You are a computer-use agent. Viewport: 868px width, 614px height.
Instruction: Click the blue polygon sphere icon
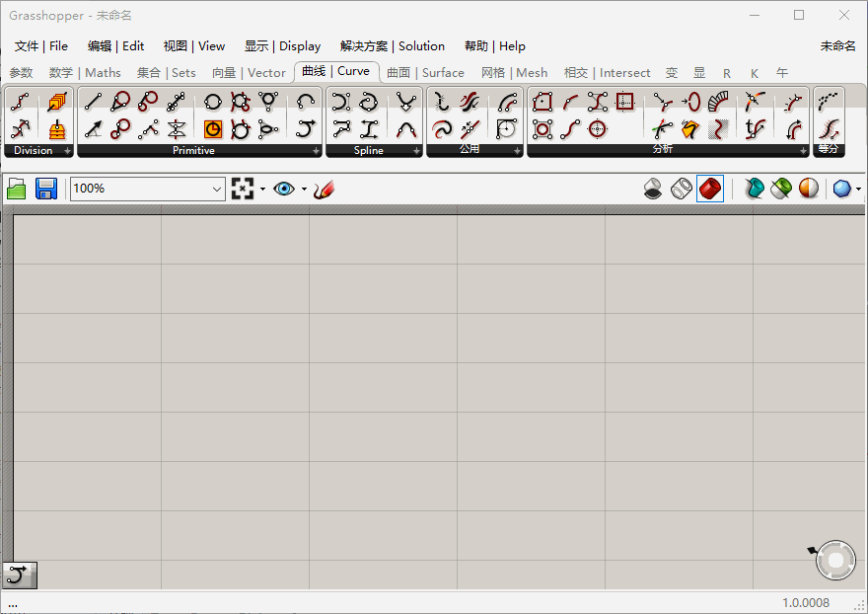[842, 189]
